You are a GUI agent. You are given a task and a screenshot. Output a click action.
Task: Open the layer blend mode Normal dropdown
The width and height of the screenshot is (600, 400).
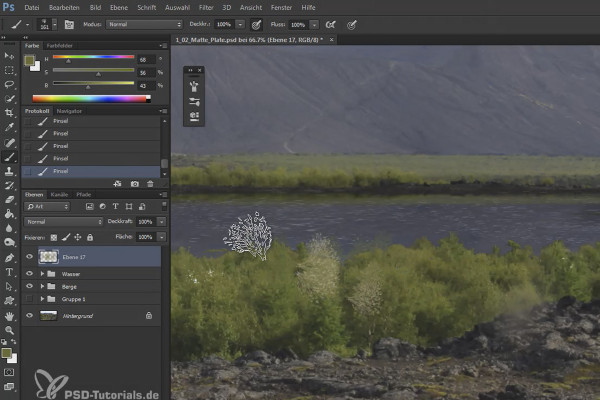pos(64,222)
